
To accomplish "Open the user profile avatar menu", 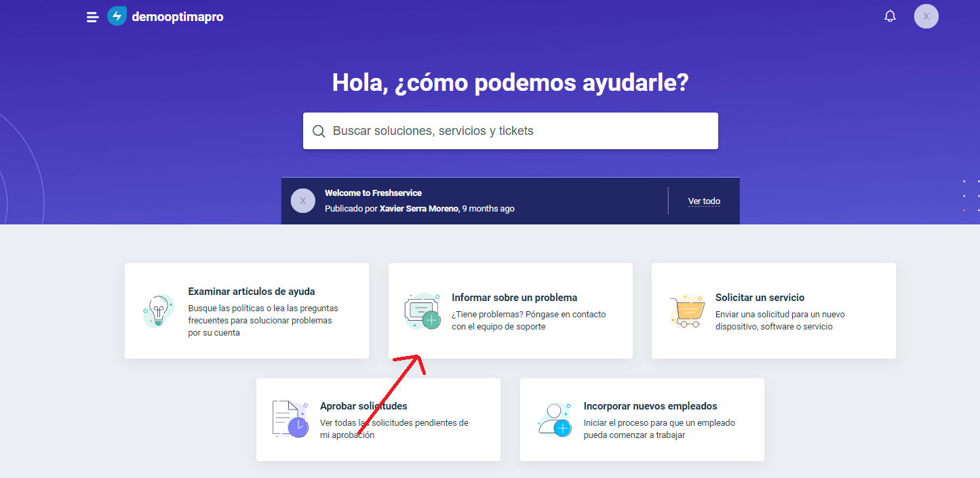I will point(926,16).
